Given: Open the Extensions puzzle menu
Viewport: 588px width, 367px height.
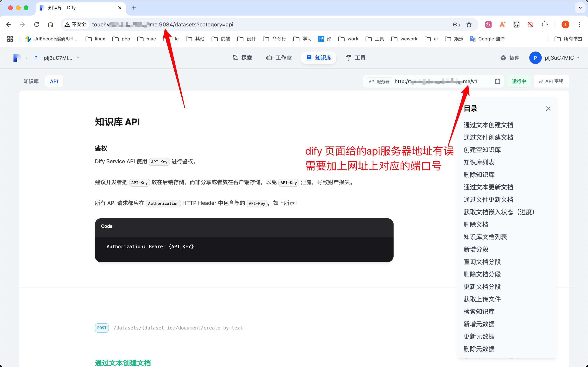Looking at the screenshot, I should (545, 24).
